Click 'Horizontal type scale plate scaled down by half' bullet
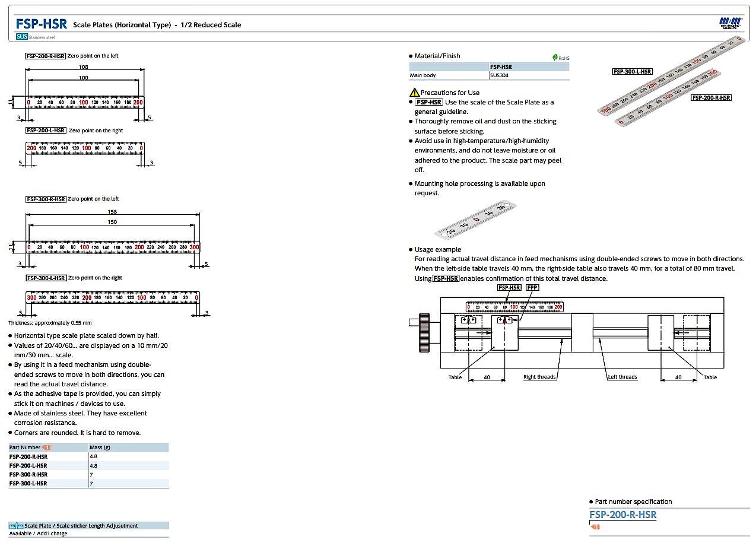The image size is (756, 543). (87, 335)
